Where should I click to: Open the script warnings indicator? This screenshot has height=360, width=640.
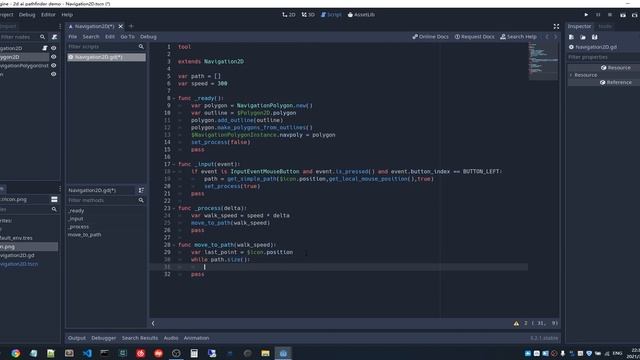click(x=516, y=323)
